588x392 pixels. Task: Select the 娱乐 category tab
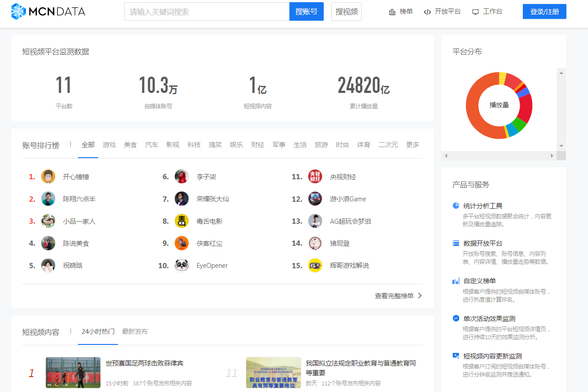237,145
